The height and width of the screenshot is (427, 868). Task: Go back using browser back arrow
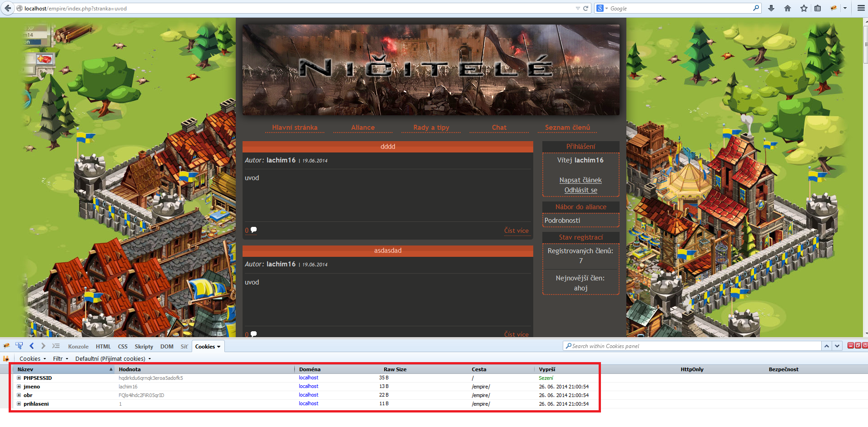pos(7,8)
